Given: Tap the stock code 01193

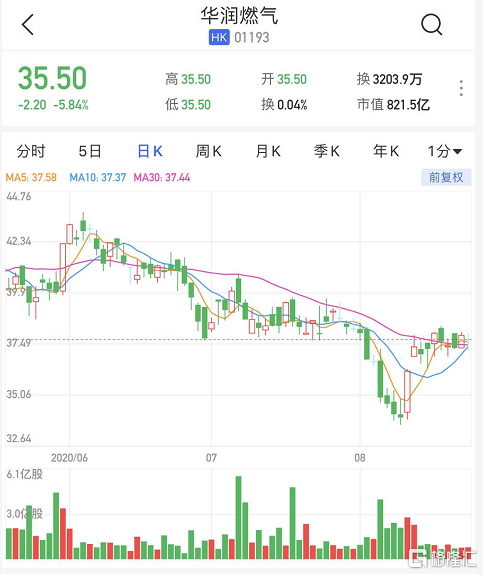Looking at the screenshot, I should coord(252,37).
